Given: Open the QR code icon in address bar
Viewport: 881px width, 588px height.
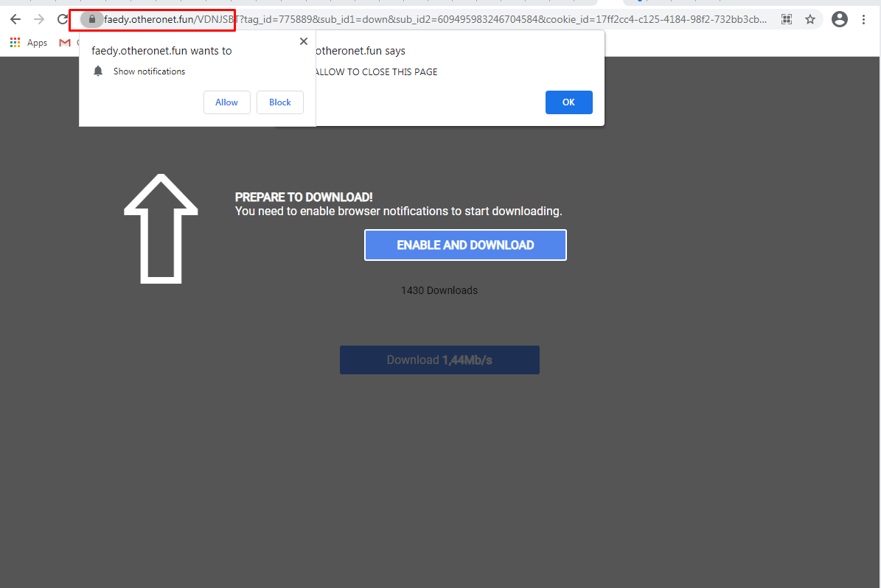Looking at the screenshot, I should pos(787,20).
